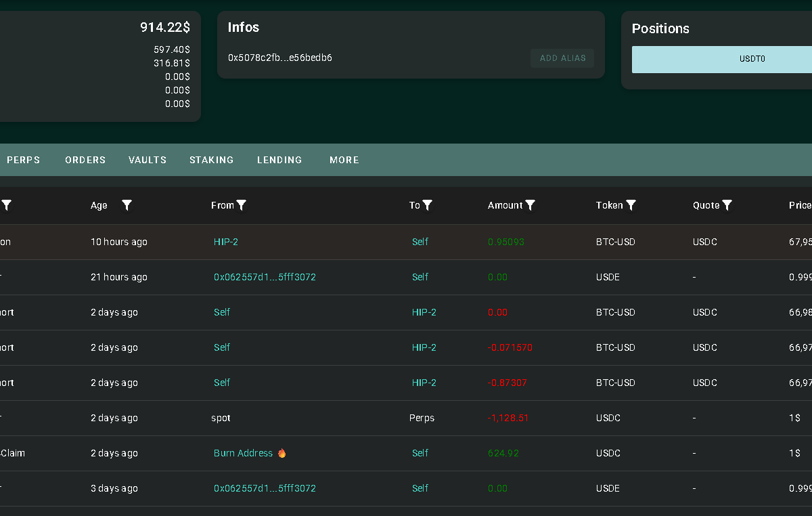812x516 pixels.
Task: Click the leftmost partially visible filter icon
Action: (7, 205)
